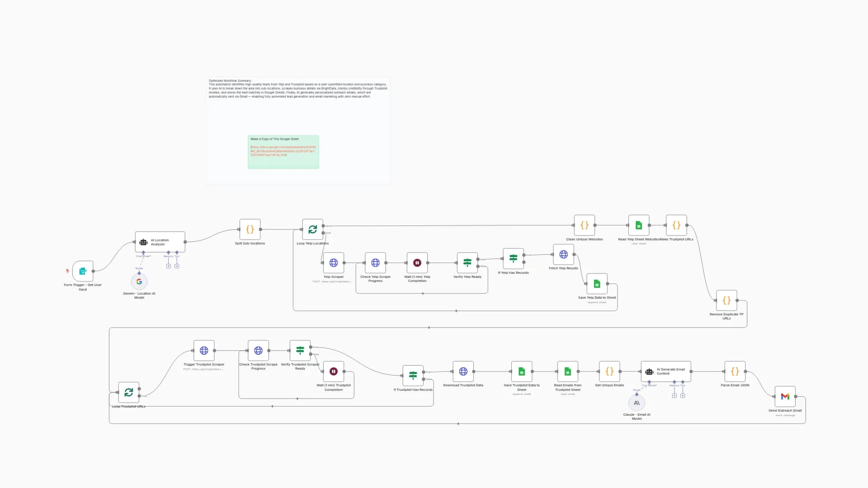Open the Loop Yelp Locations node
Screen dimensions: 868x488
pyautogui.click(x=313, y=230)
